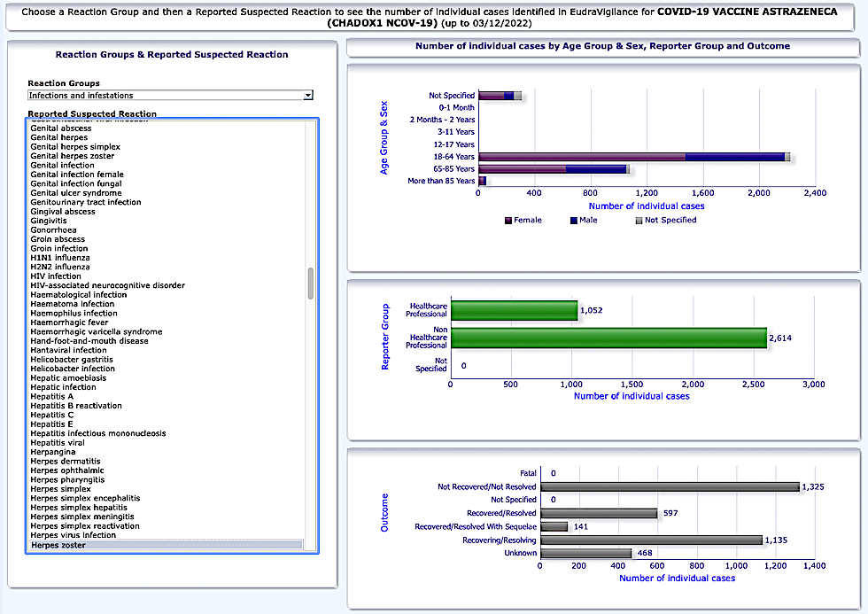868x614 pixels.
Task: Pick 'Helicobacter gastritis' reaction
Action: 72,360
